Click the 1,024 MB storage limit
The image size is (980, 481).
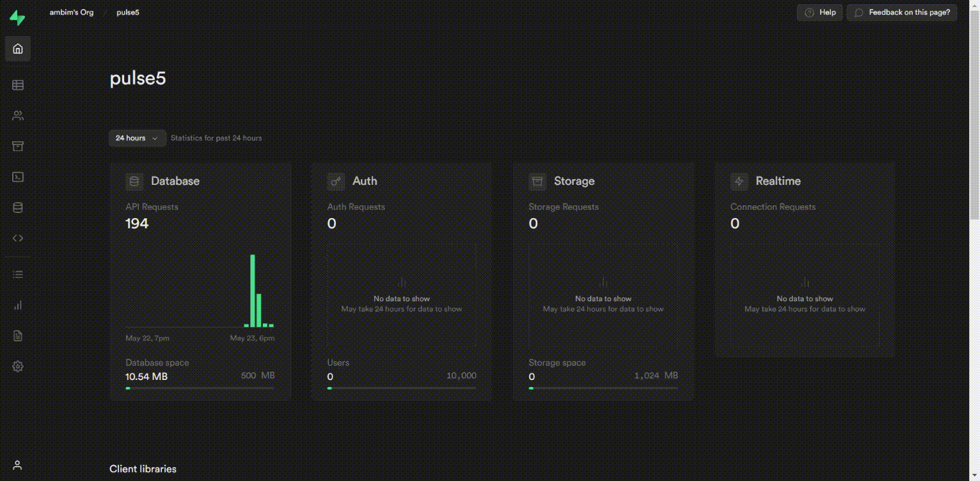click(656, 375)
